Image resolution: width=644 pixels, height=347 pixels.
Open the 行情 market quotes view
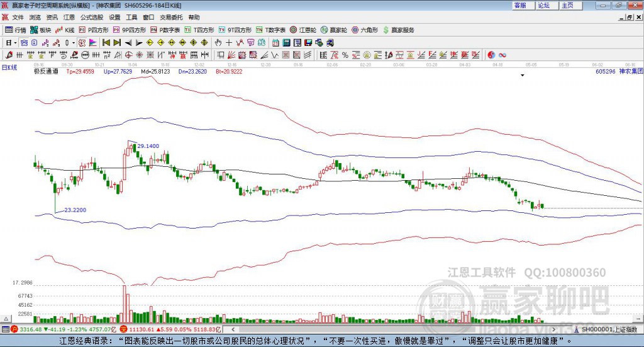pyautogui.click(x=16, y=30)
